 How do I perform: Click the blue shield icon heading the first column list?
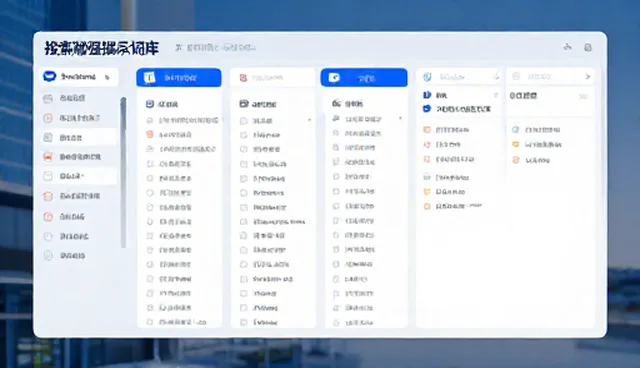150,104
